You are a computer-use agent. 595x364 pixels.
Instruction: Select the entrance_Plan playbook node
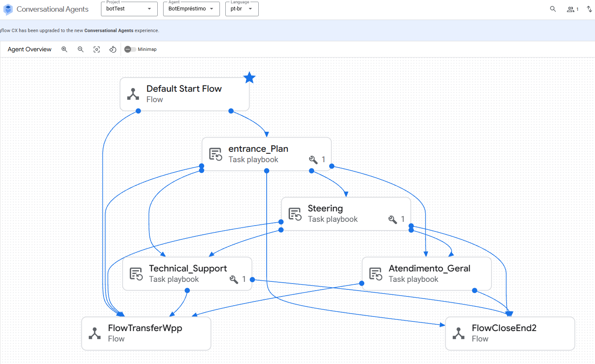pyautogui.click(x=267, y=154)
